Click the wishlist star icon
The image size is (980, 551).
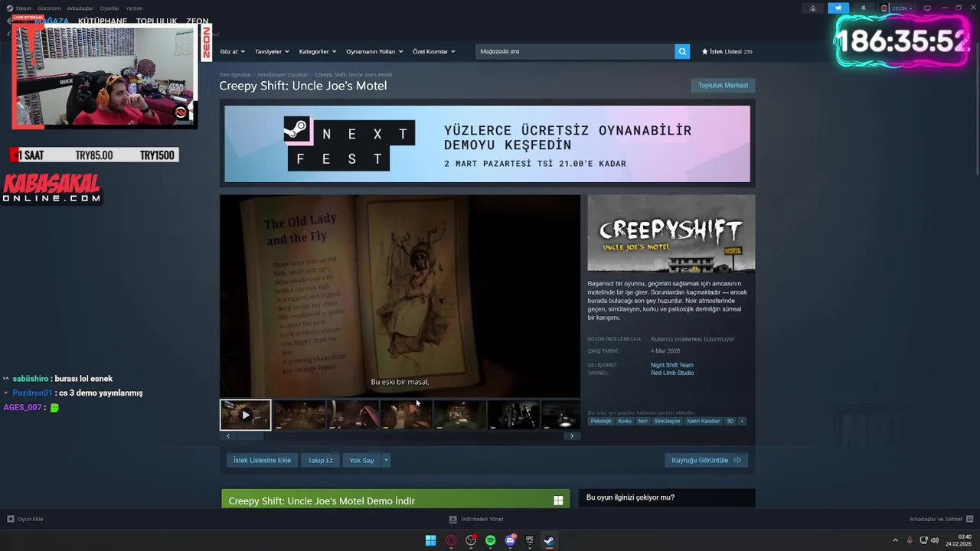pos(705,51)
